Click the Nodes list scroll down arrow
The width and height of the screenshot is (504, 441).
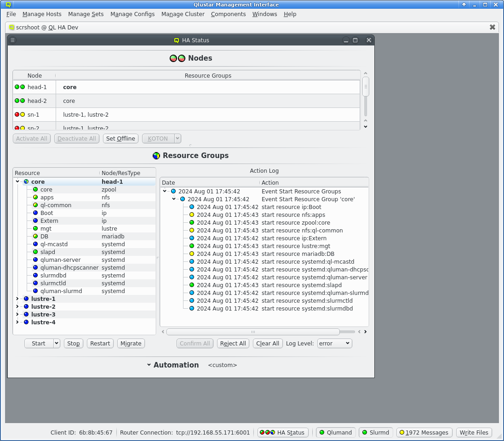pyautogui.click(x=366, y=126)
